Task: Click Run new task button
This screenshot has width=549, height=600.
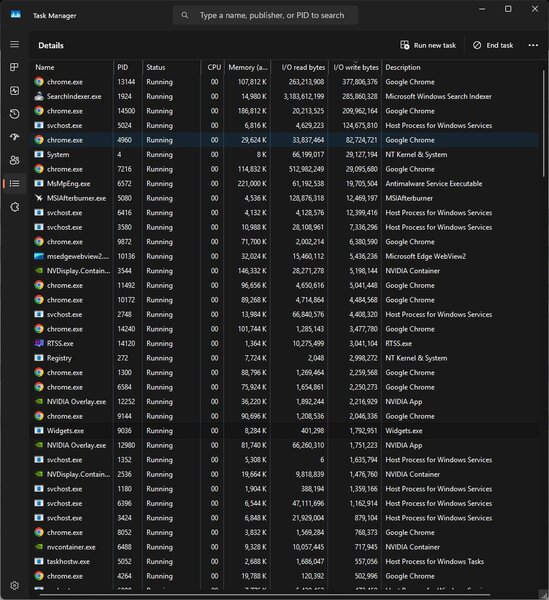Action: click(x=428, y=45)
